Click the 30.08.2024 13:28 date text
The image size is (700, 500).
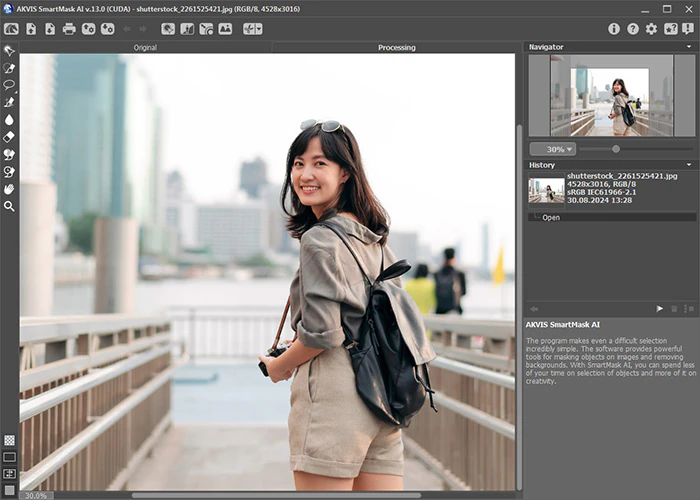tap(600, 200)
